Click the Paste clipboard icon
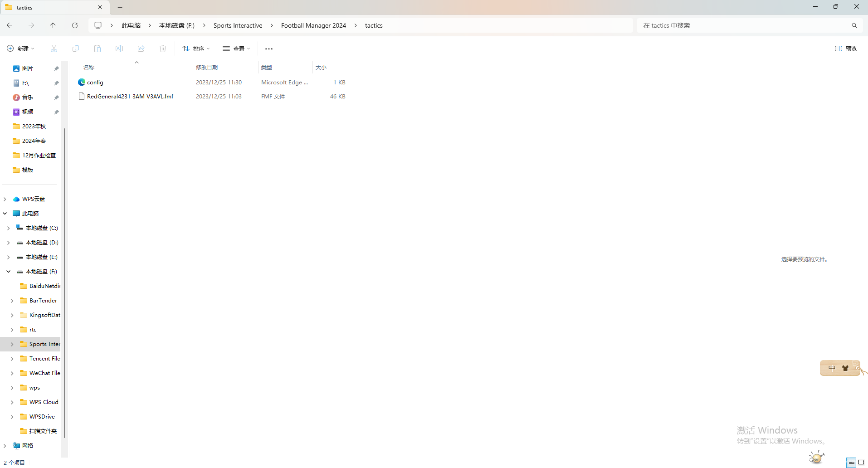Viewport: 868px width, 468px height. coord(98,49)
